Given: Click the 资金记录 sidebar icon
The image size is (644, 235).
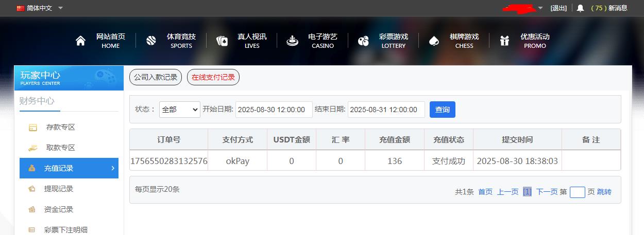Looking at the screenshot, I should click(x=32, y=209).
